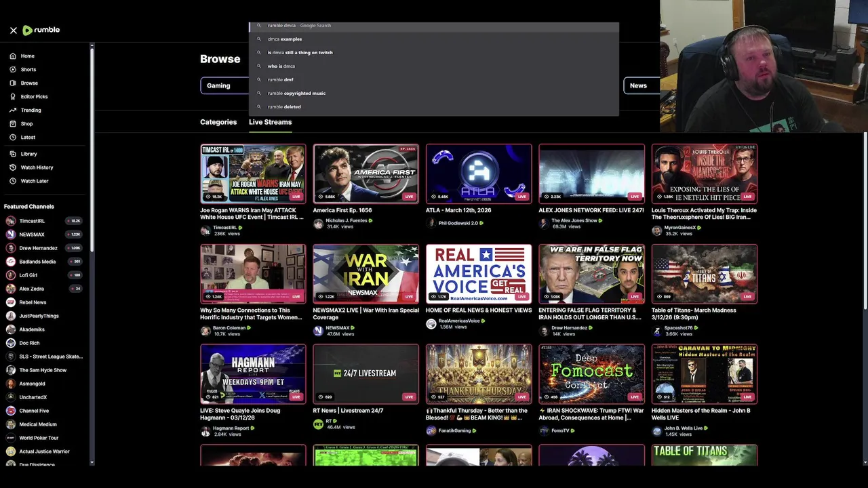The image size is (868, 488).
Task: Click 'ENTERING FALSE FLAG TERRITORY' video title
Action: click(x=590, y=314)
